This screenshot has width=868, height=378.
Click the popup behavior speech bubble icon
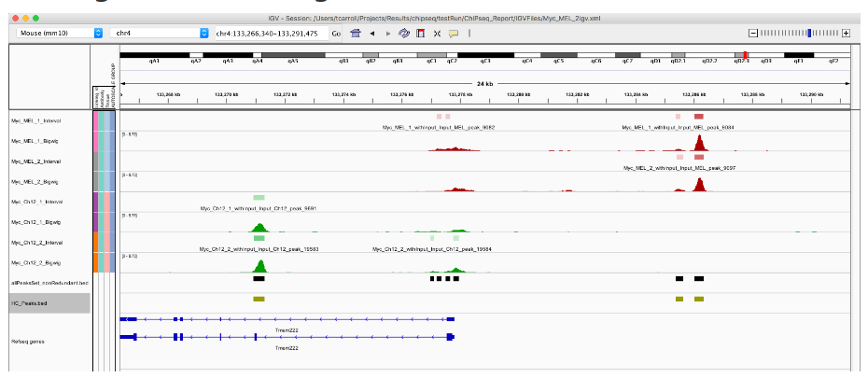pos(454,34)
